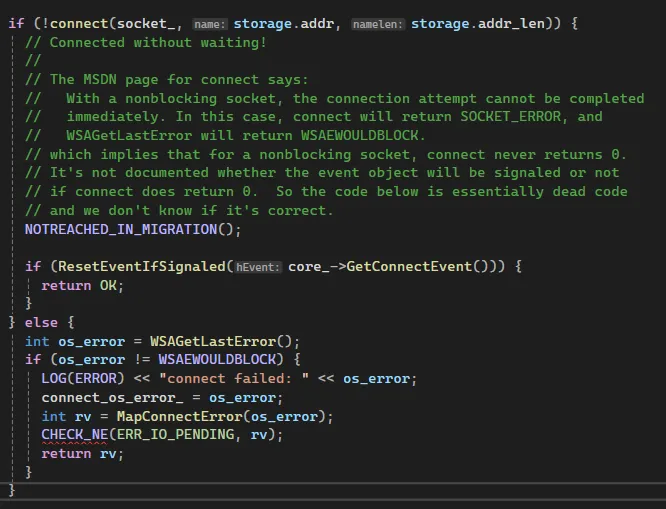The image size is (666, 509).
Task: Click WSAEWOULDBLOCK in the comment
Action: click(360, 136)
